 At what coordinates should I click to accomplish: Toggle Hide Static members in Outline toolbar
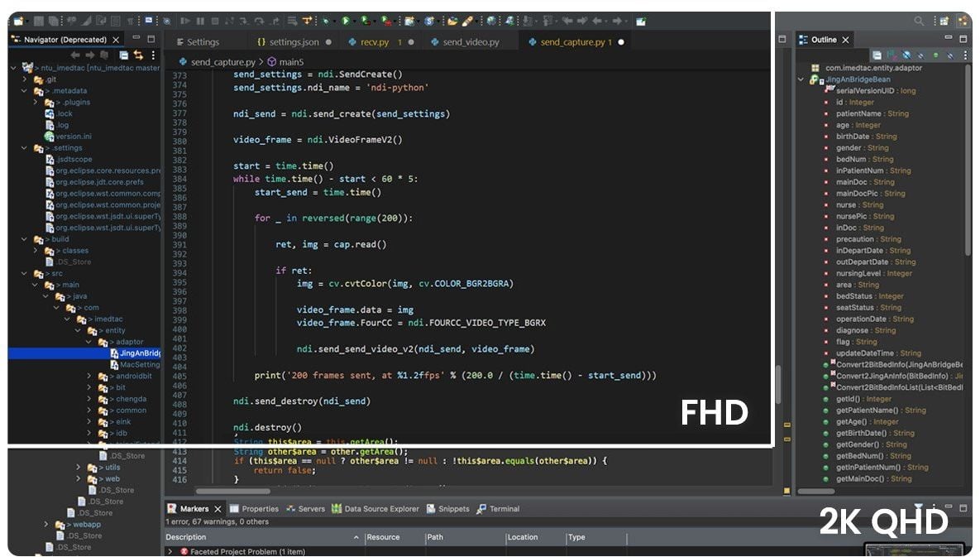click(920, 55)
